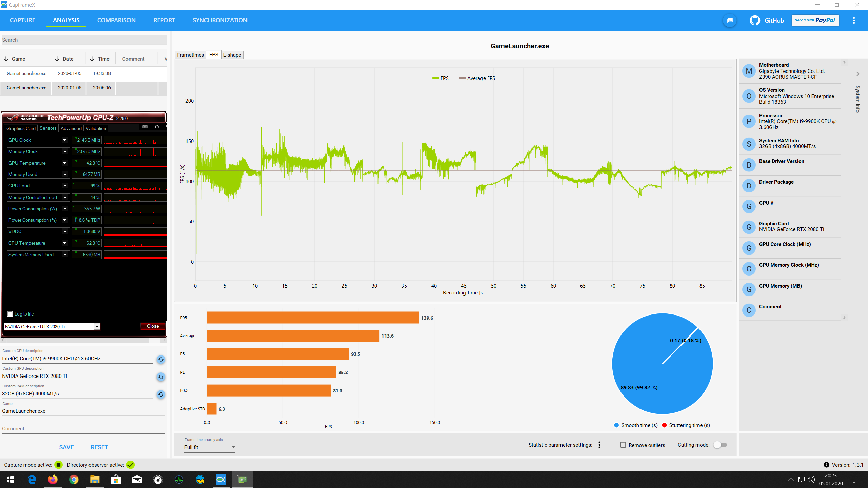Viewport: 868px width, 488px height.
Task: Click scroll-down arrow in system info list
Action: tap(844, 318)
